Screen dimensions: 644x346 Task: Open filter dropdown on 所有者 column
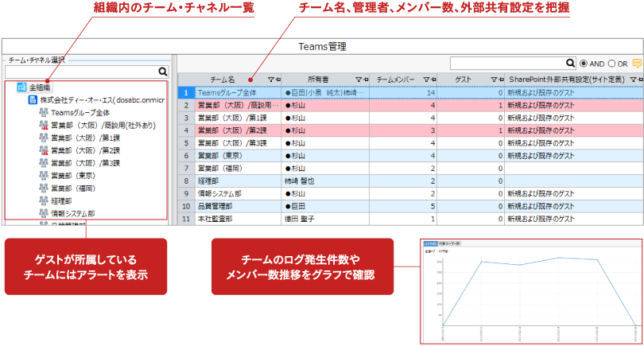pyautogui.click(x=359, y=80)
